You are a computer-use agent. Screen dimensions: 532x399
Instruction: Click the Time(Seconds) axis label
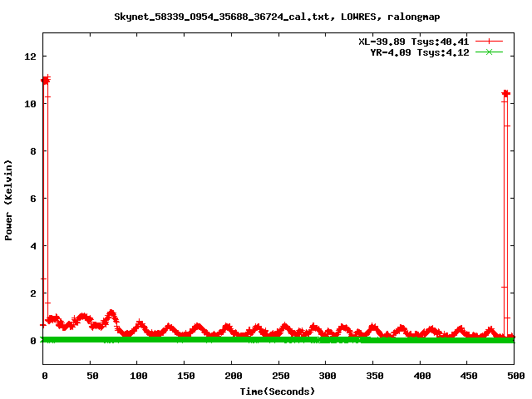[x=277, y=392]
